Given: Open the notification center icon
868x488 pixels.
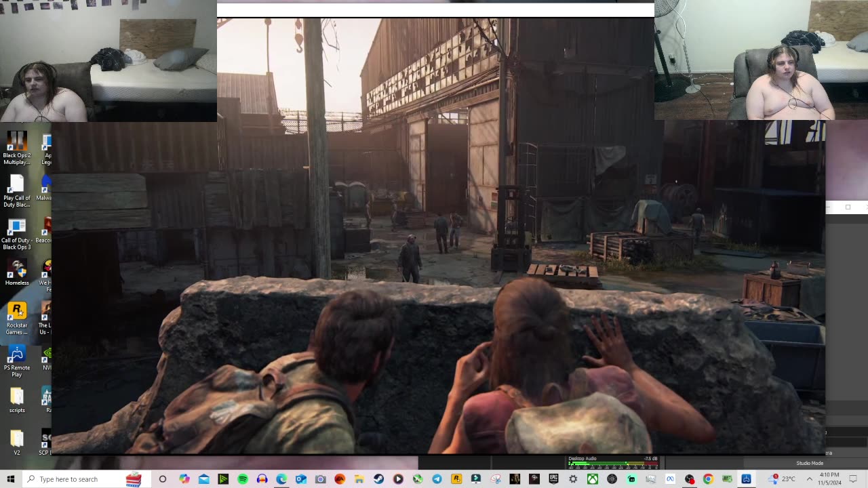Looking at the screenshot, I should click(x=853, y=479).
